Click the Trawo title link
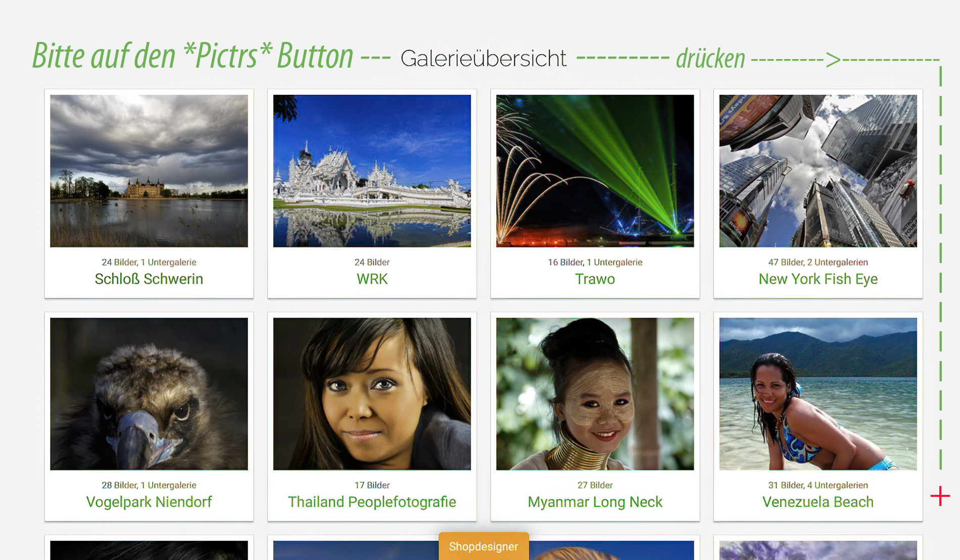The width and height of the screenshot is (960, 560). [595, 279]
